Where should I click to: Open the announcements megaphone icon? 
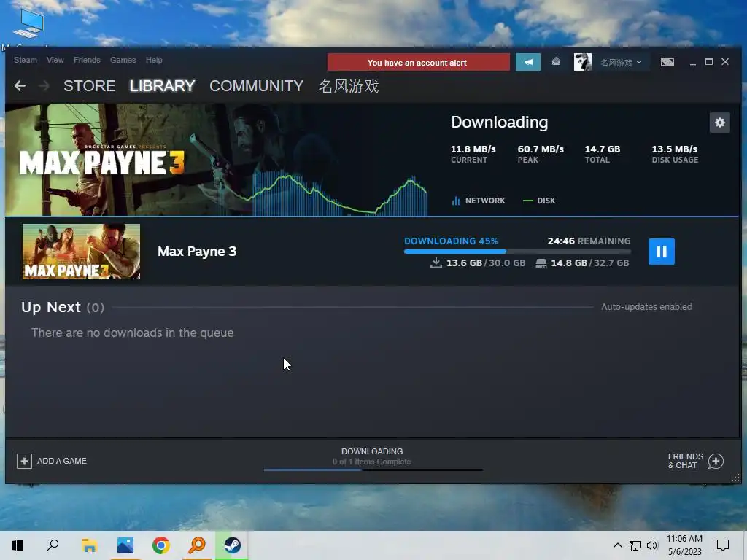528,63
